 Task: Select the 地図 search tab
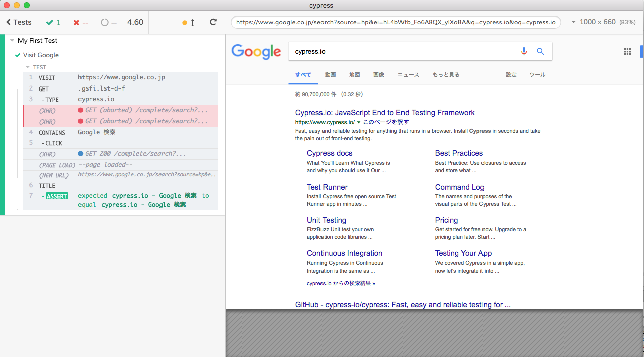click(355, 75)
